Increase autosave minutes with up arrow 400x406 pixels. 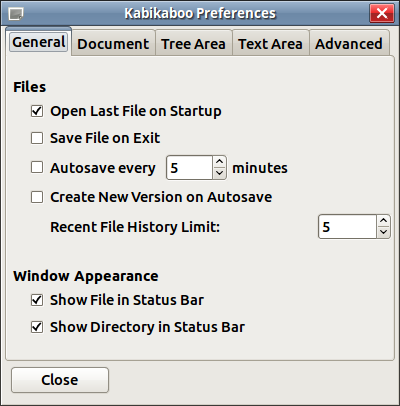[219, 162]
